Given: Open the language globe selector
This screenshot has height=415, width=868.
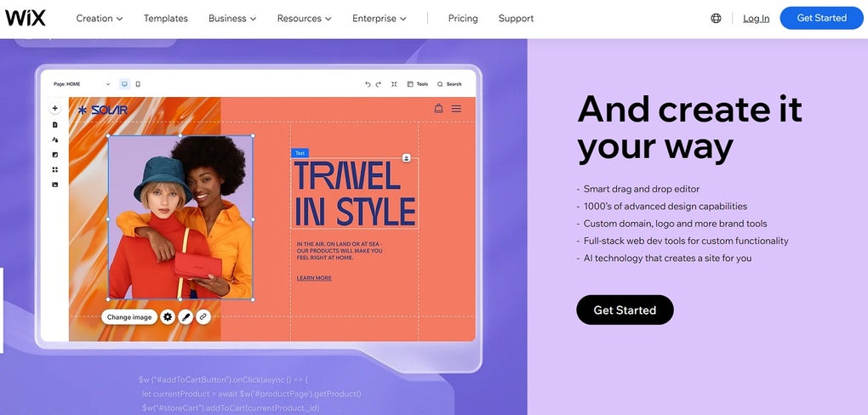Looking at the screenshot, I should 716,18.
